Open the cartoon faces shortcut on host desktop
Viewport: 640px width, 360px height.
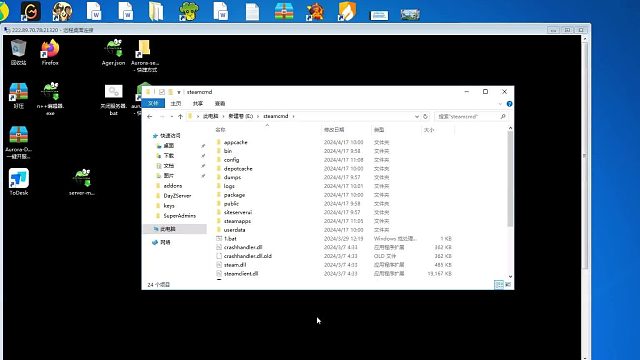click(x=62, y=11)
